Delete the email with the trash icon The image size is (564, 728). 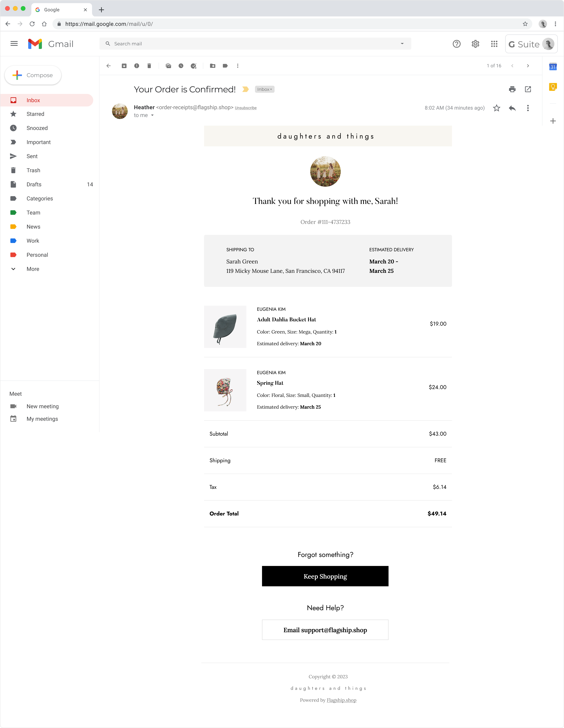149,66
